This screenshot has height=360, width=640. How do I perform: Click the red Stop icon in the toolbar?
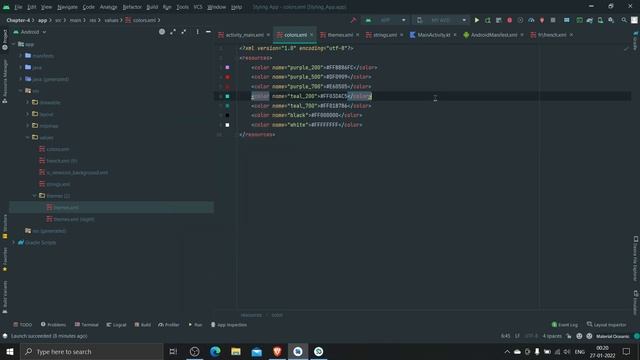pyautogui.click(x=553, y=20)
